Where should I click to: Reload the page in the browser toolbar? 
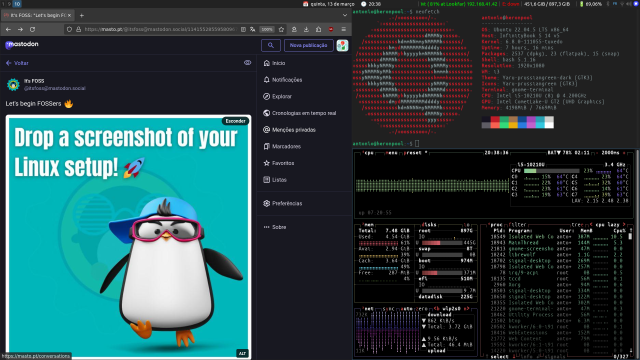coord(32,29)
